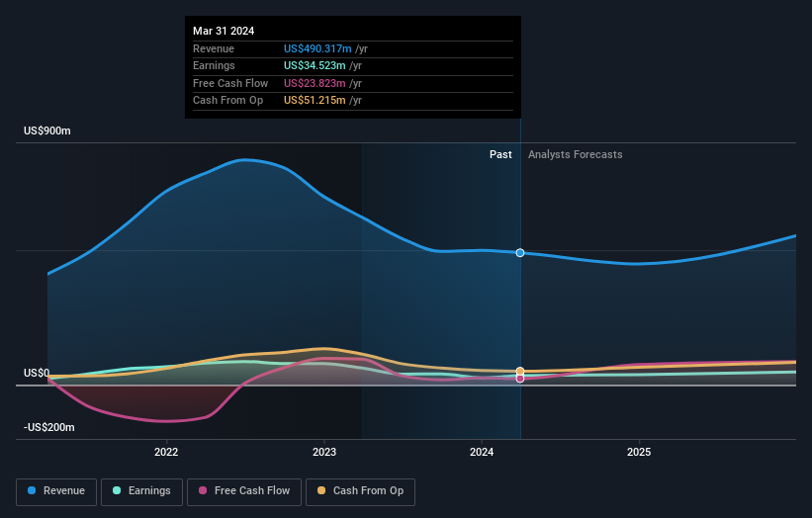Select the 2025 x-axis label

(639, 452)
